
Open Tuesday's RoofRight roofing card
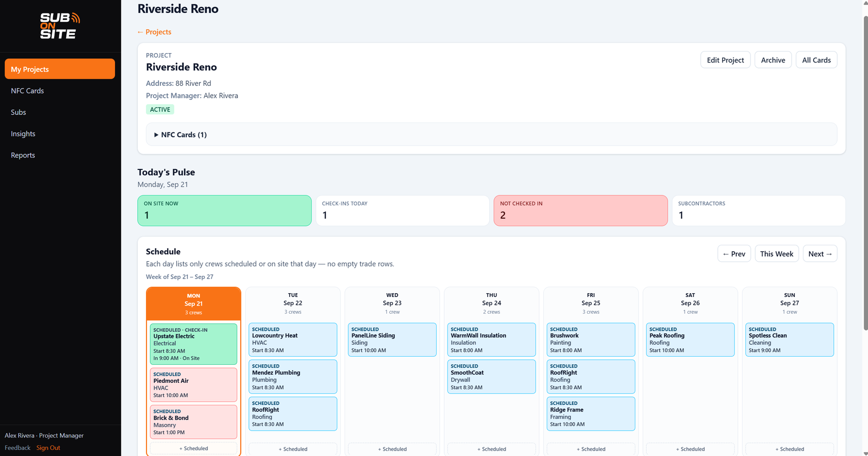[293, 414]
